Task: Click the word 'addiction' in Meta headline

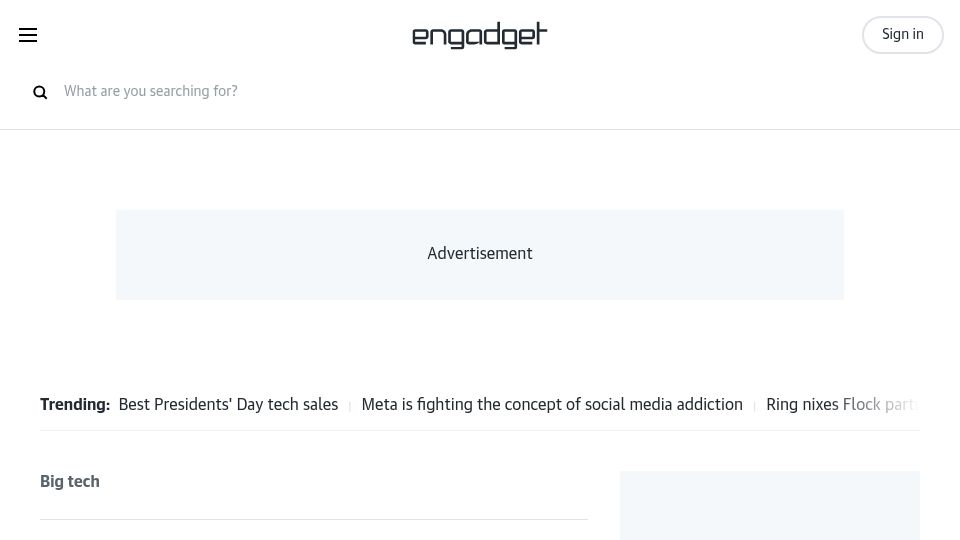Action: [710, 405]
